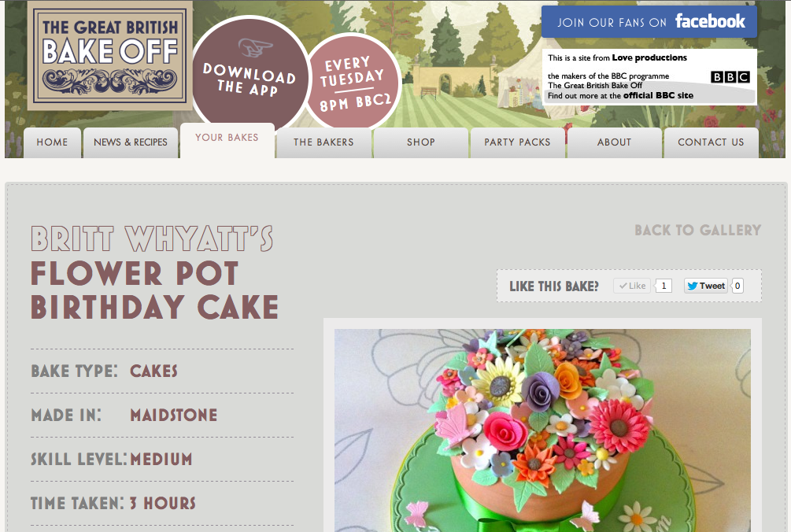Click the Like checkmark button
Screen dimensions: 791x532
[632, 286]
